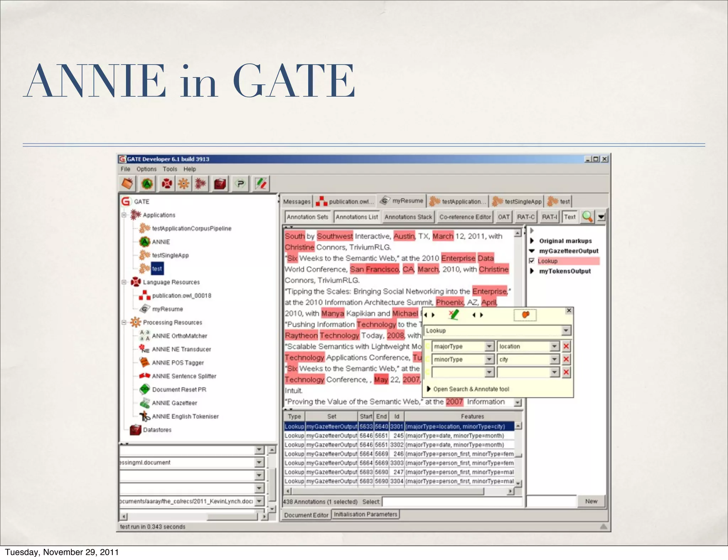Toggle the Annotation Sets view button
The image size is (728, 560).
307,217
